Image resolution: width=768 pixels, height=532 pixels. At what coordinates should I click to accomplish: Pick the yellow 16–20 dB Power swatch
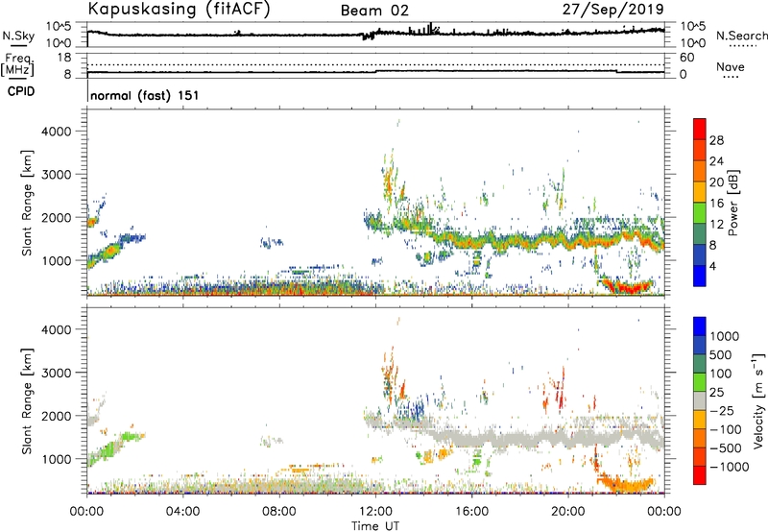tap(700, 192)
